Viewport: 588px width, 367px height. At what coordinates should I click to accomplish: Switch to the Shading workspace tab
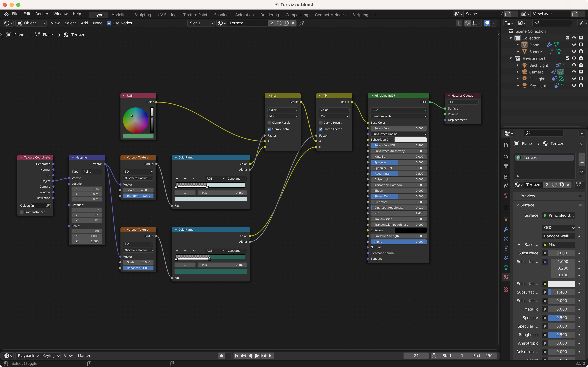click(x=221, y=15)
